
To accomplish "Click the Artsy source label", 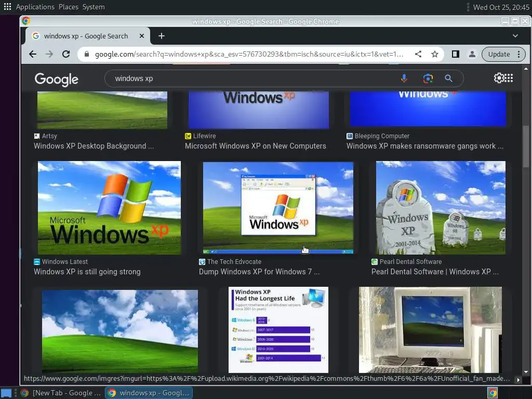I will (49, 136).
